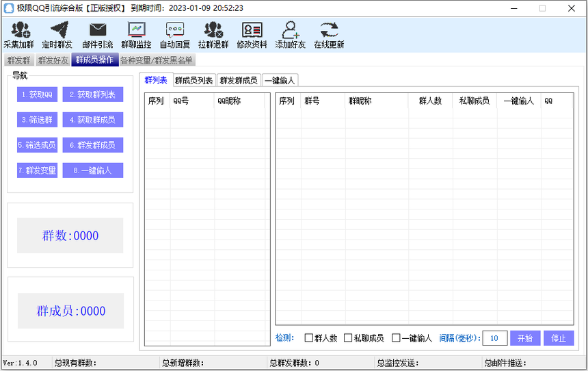Click the 2.获取群列表 button
Screen dimensions: 588x371
[x=92, y=94]
